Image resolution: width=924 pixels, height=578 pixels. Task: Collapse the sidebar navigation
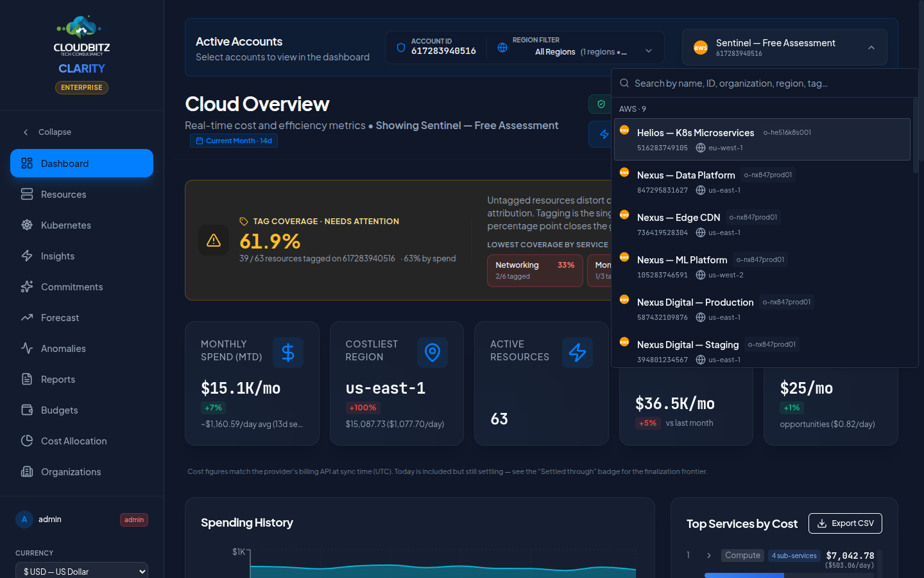(47, 132)
